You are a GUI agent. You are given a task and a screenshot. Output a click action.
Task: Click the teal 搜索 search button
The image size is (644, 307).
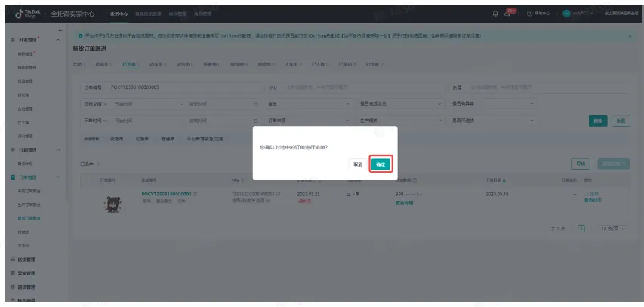click(598, 121)
